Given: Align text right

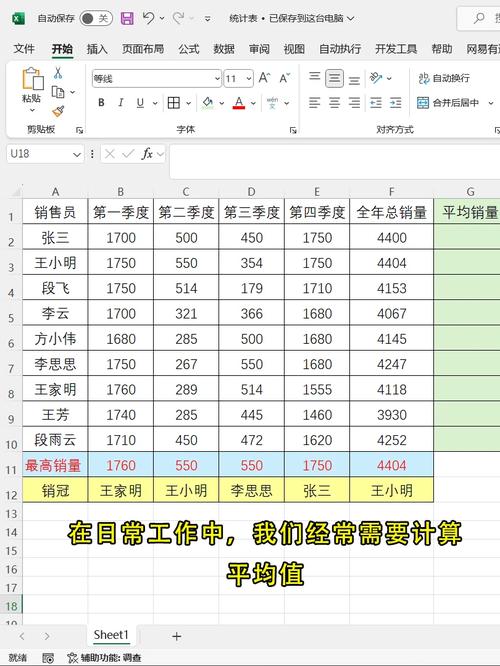Looking at the screenshot, I should [x=354, y=103].
